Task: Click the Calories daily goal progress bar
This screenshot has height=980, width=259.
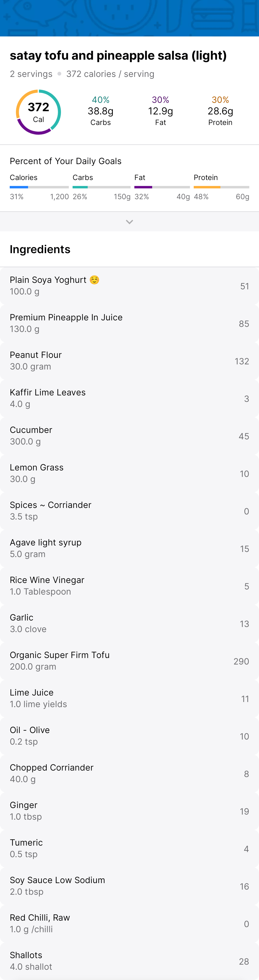Action: [39, 187]
